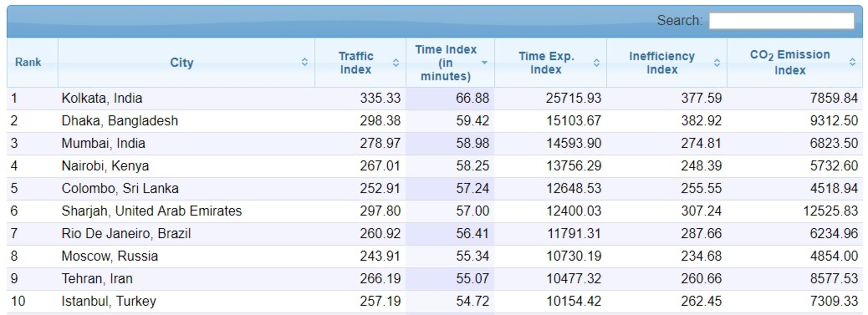Click inside the Search input field

tap(781, 21)
